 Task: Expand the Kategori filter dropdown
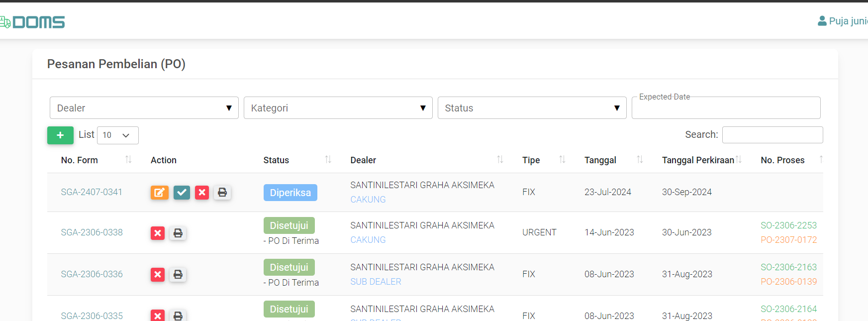[338, 108]
